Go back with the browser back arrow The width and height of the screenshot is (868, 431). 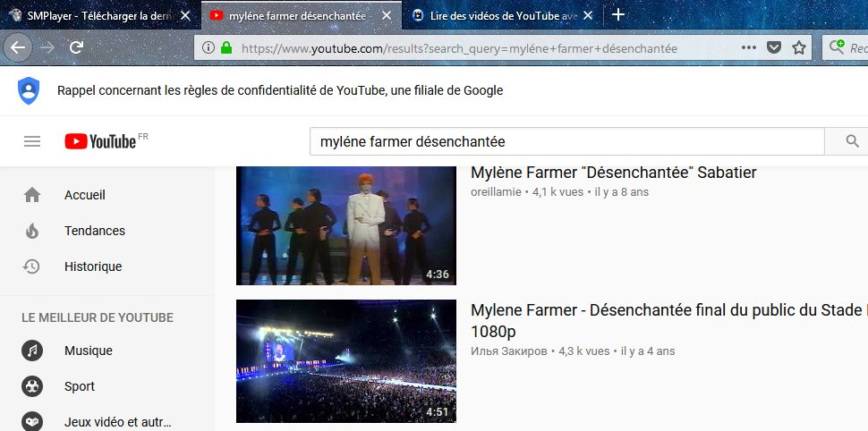pyautogui.click(x=18, y=47)
